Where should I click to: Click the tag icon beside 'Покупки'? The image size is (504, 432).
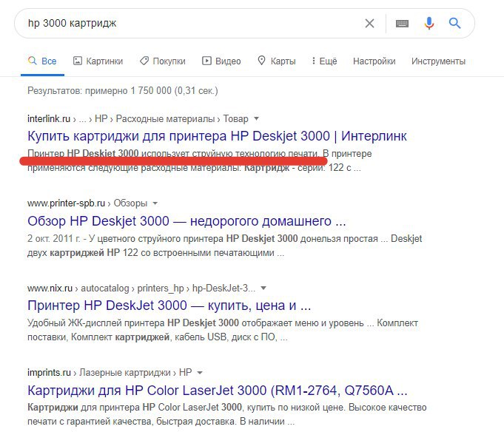(144, 61)
